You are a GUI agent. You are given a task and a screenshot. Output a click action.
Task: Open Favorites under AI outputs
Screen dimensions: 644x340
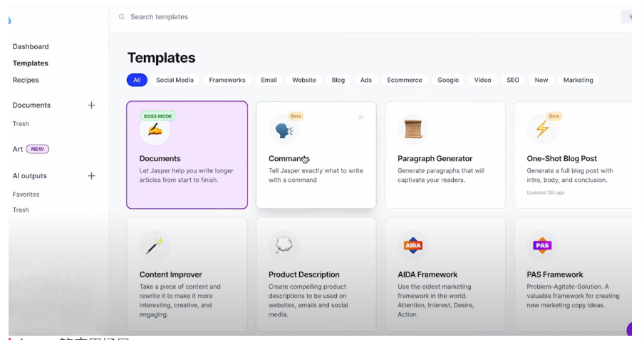pos(26,195)
